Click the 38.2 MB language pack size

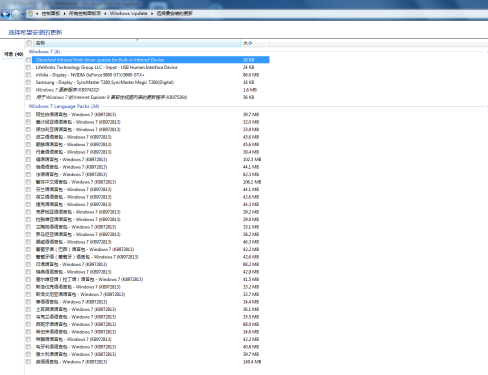(x=251, y=234)
